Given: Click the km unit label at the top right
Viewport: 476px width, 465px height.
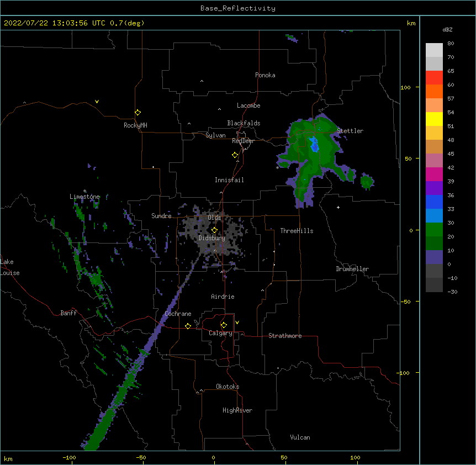Looking at the screenshot, I should coord(411,23).
